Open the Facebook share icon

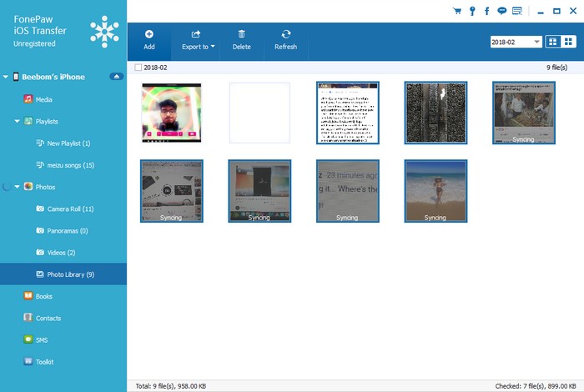pyautogui.click(x=486, y=11)
